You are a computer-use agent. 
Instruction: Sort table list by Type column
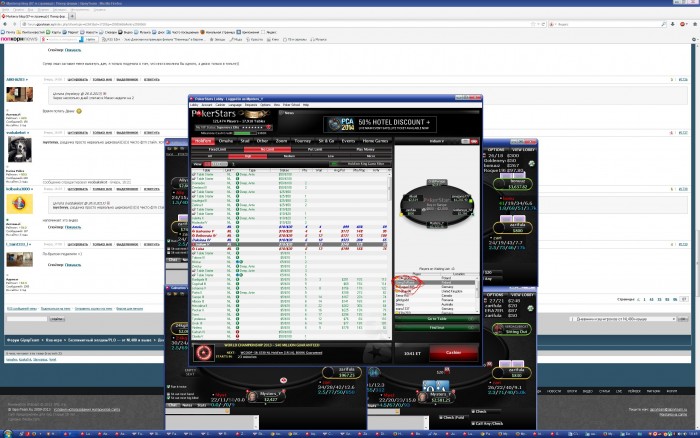[252, 170]
